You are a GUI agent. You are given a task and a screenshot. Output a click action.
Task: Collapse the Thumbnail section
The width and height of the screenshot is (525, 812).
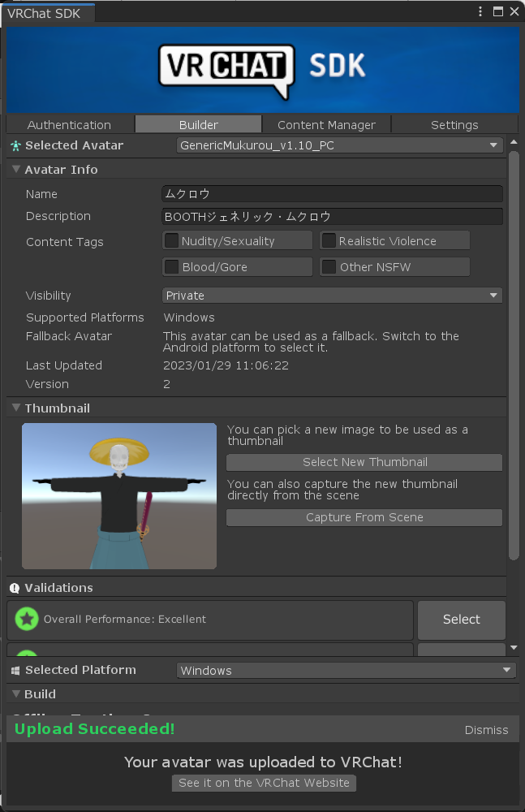[x=16, y=408]
